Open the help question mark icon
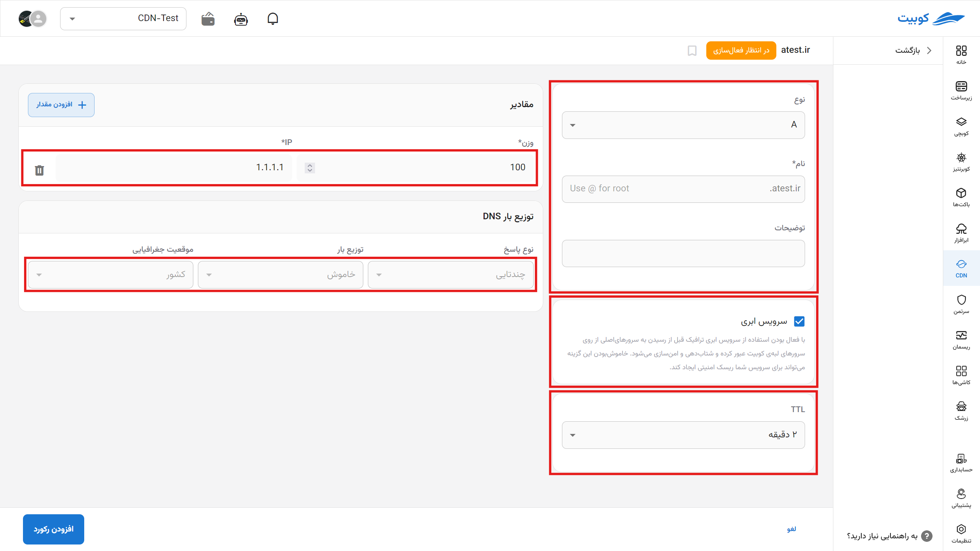Image resolution: width=980 pixels, height=551 pixels. [x=927, y=536]
